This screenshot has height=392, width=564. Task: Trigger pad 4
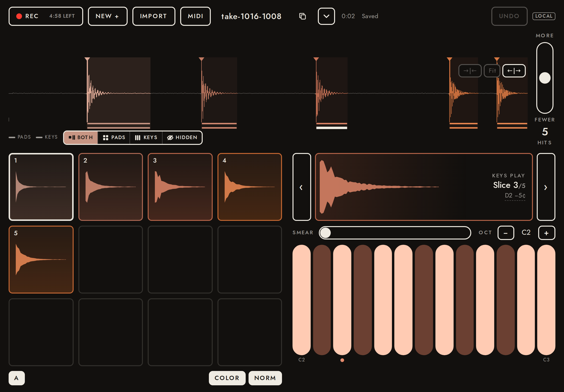click(249, 187)
